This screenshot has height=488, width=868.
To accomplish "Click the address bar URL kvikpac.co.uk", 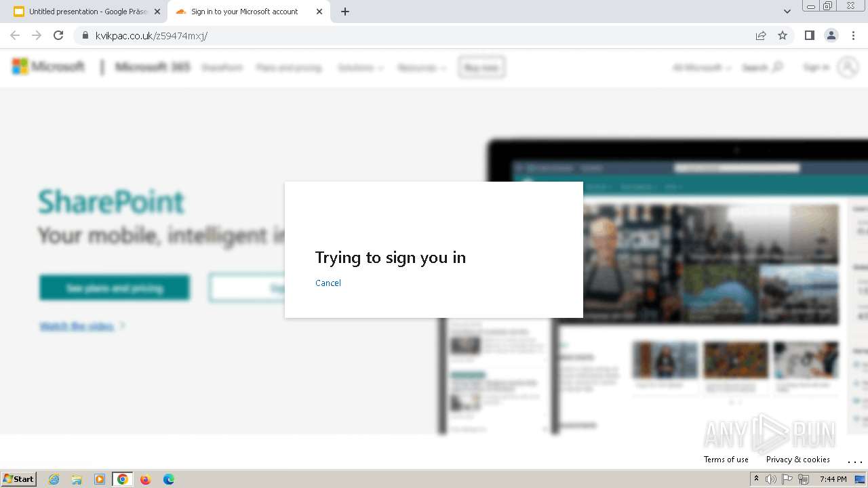I will [x=151, y=36].
